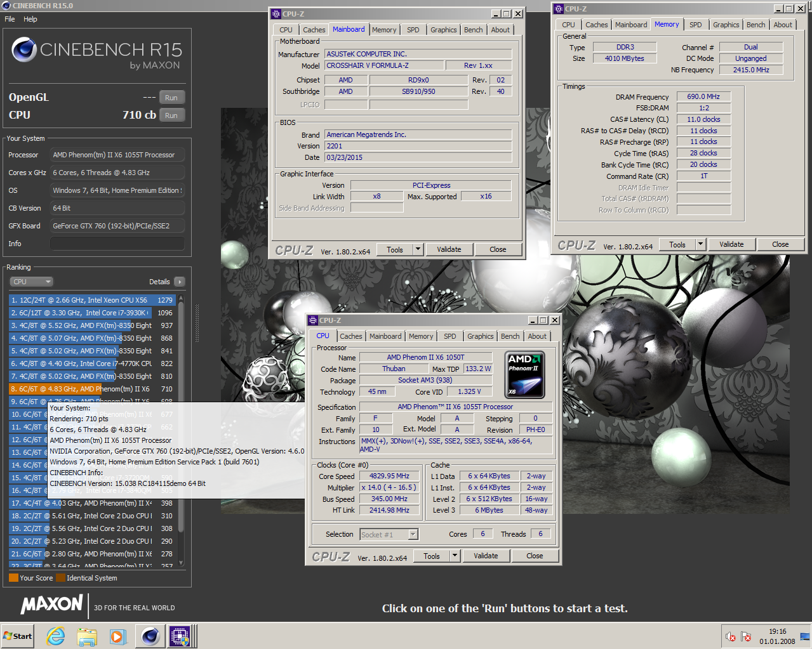Viewport: 812px width, 649px height.
Task: Click the Info input field
Action: coord(117,244)
